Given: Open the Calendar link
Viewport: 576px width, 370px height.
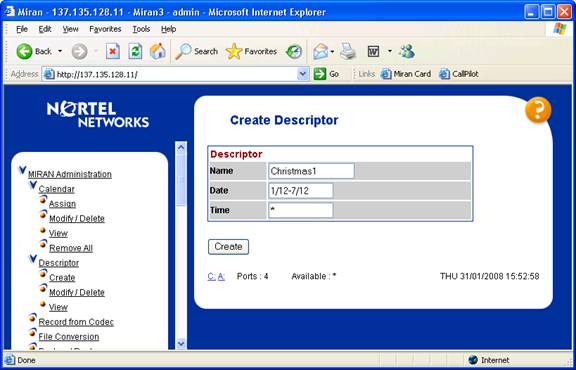Looking at the screenshot, I should 57,189.
